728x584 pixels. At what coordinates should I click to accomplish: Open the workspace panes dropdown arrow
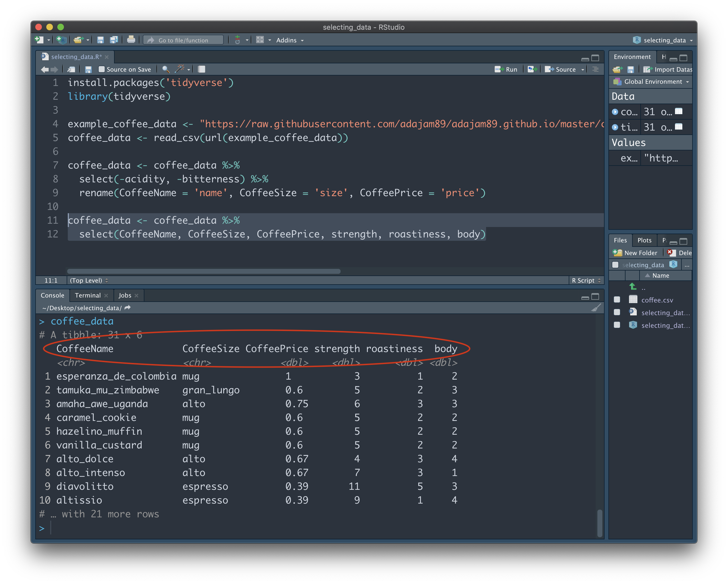[x=269, y=40]
